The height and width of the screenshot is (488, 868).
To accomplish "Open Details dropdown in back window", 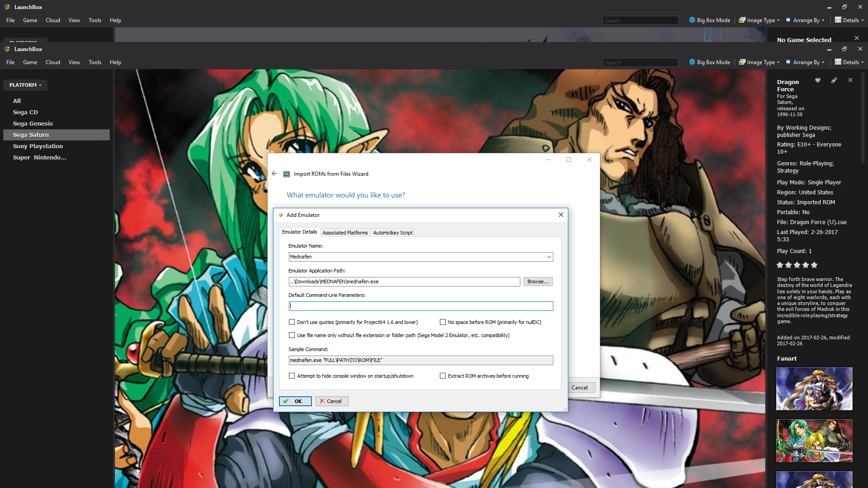I will coord(849,20).
